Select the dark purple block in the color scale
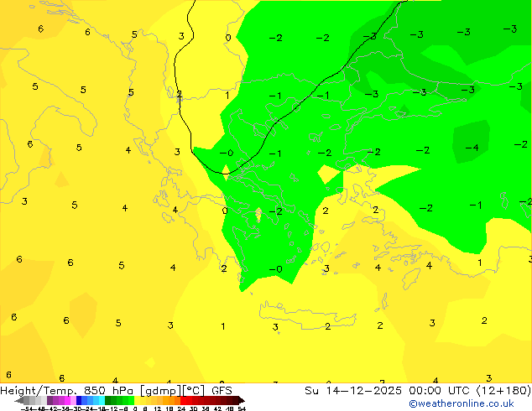 tap(50, 400)
